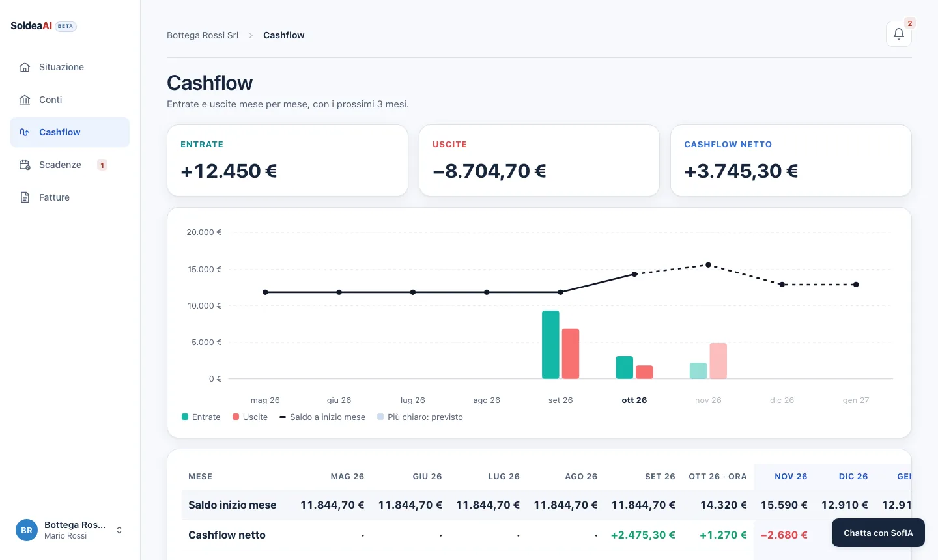This screenshot has height=560, width=938.
Task: Click the nov 26 forecast Entrate bar
Action: pos(698,371)
